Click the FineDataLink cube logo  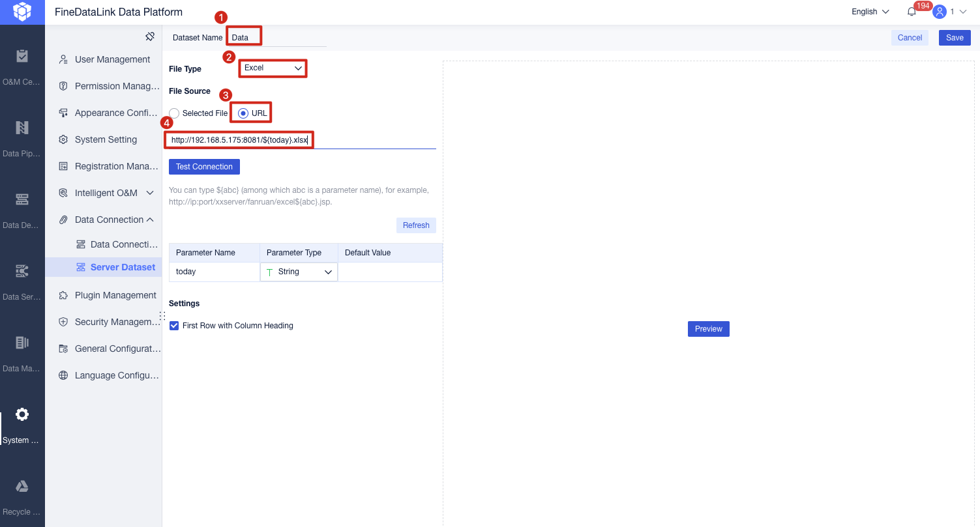(x=22, y=12)
